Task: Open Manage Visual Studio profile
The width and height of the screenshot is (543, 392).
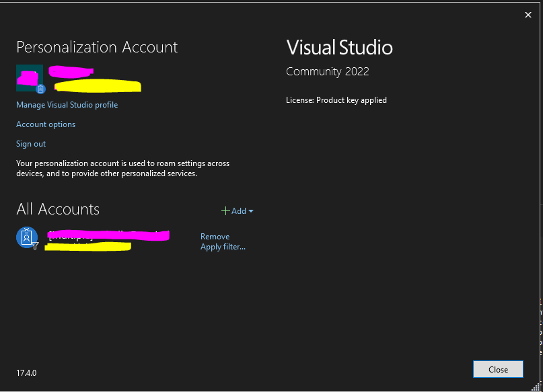Action: coord(67,104)
